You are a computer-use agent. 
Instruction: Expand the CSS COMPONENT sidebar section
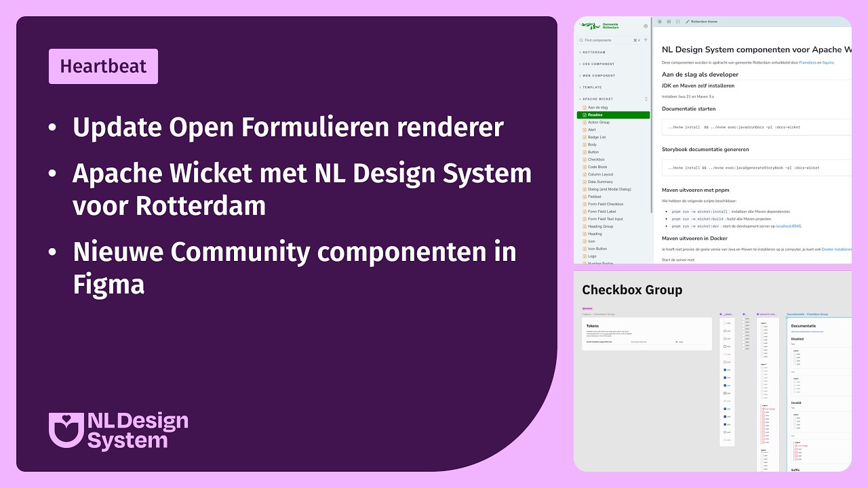598,64
